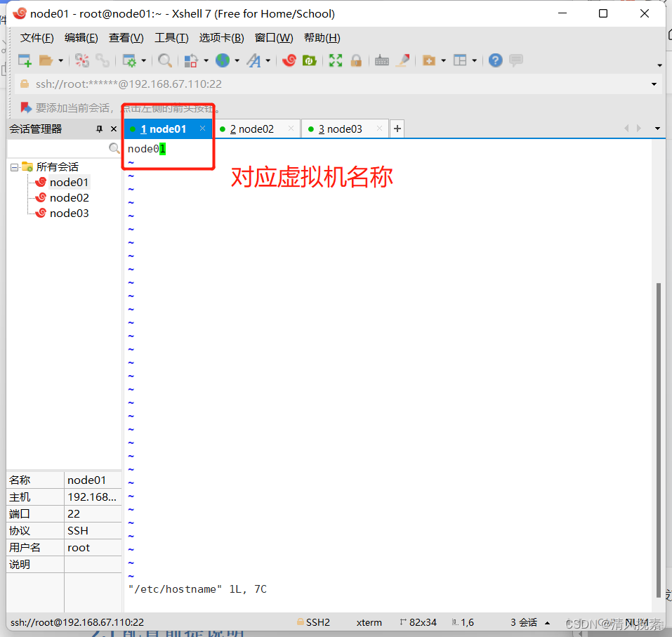
Task: Open the 工具(T) menu
Action: click(x=171, y=38)
